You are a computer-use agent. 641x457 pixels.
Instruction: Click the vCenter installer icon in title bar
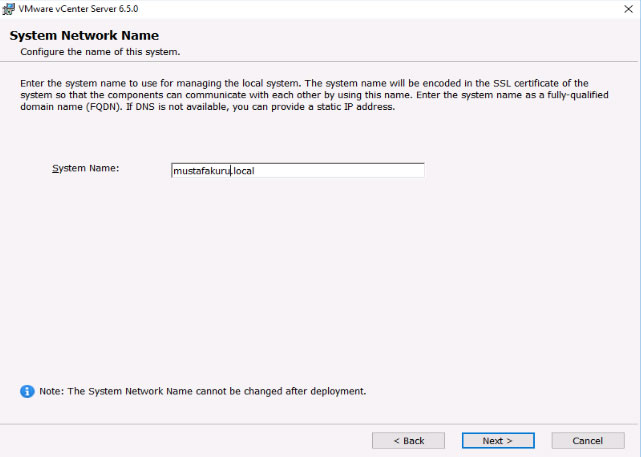pos(8,9)
